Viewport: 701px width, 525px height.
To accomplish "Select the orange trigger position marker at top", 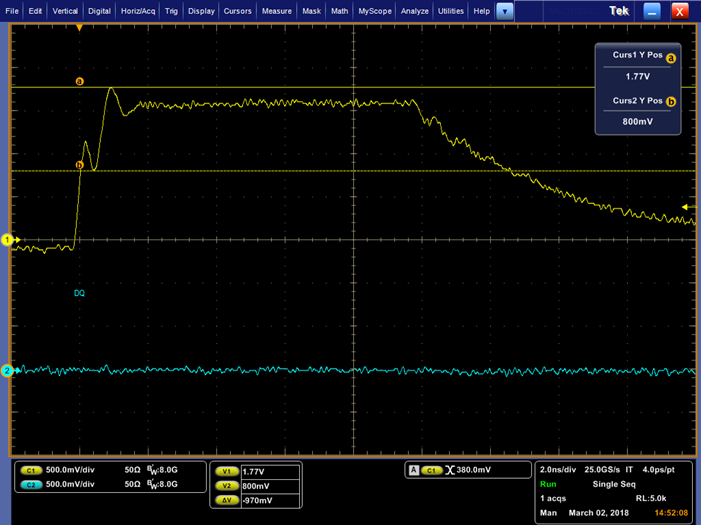I will click(x=80, y=28).
